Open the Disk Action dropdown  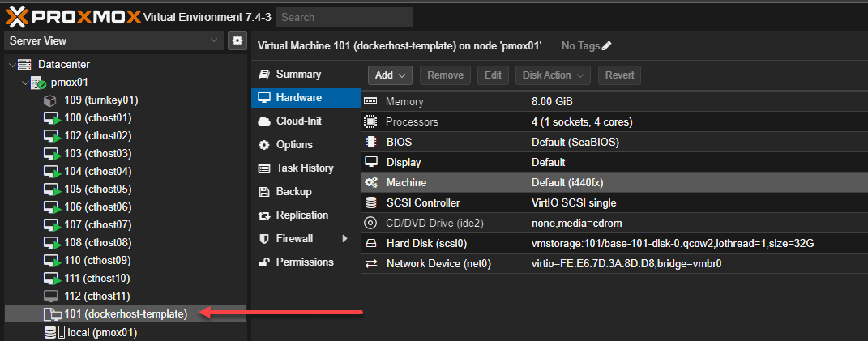click(553, 75)
